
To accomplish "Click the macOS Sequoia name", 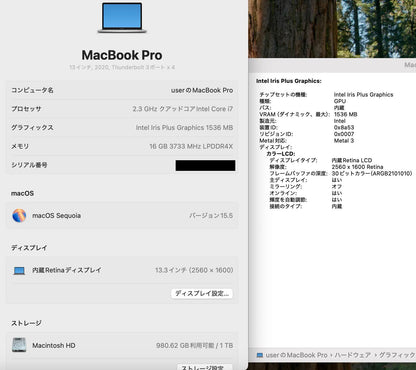I will tap(56, 216).
